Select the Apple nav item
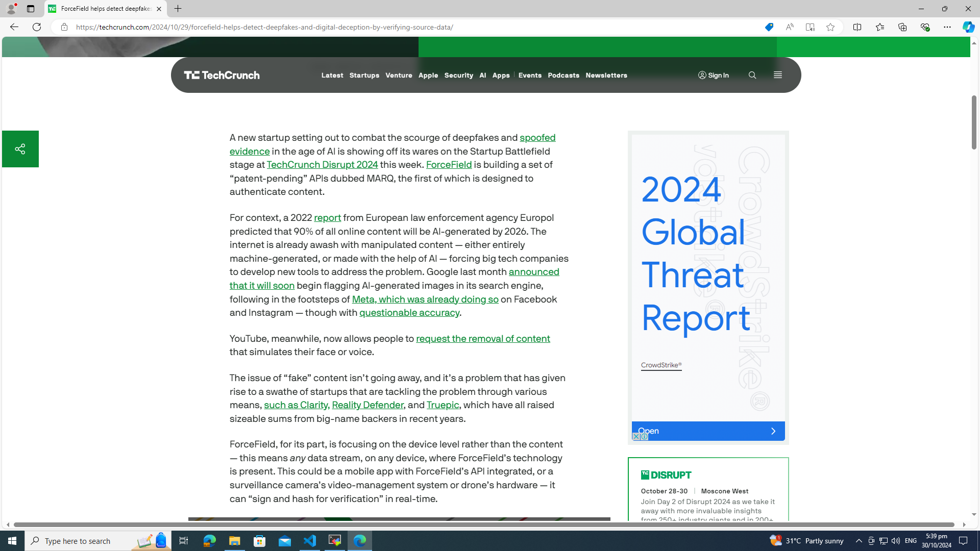The width and height of the screenshot is (980, 551). pyautogui.click(x=428, y=76)
